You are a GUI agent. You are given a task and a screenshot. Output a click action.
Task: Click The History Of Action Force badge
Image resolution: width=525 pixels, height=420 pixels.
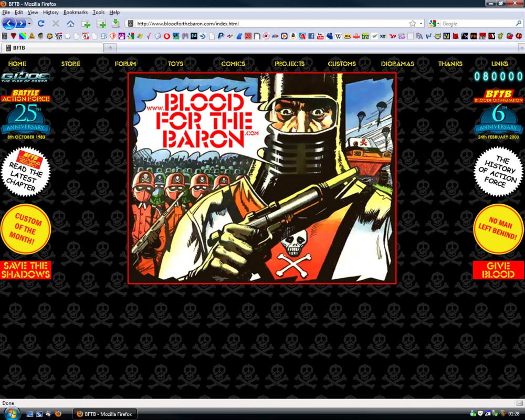click(x=498, y=172)
